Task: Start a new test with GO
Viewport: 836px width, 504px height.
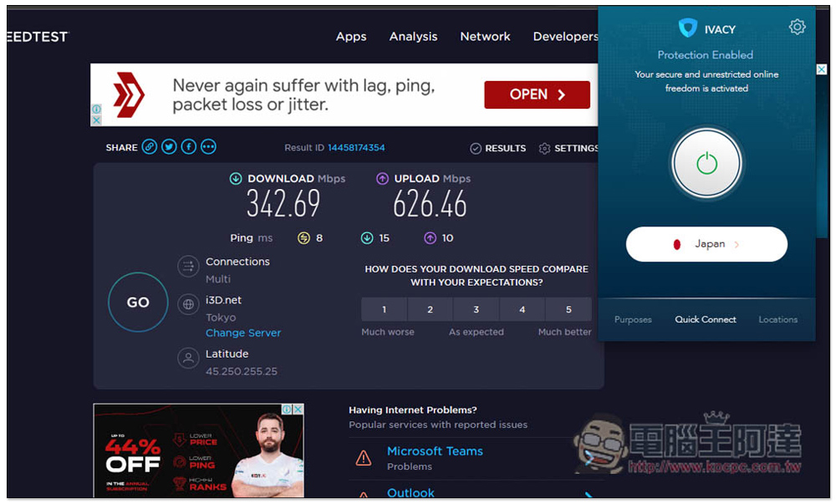Action: pos(138,302)
